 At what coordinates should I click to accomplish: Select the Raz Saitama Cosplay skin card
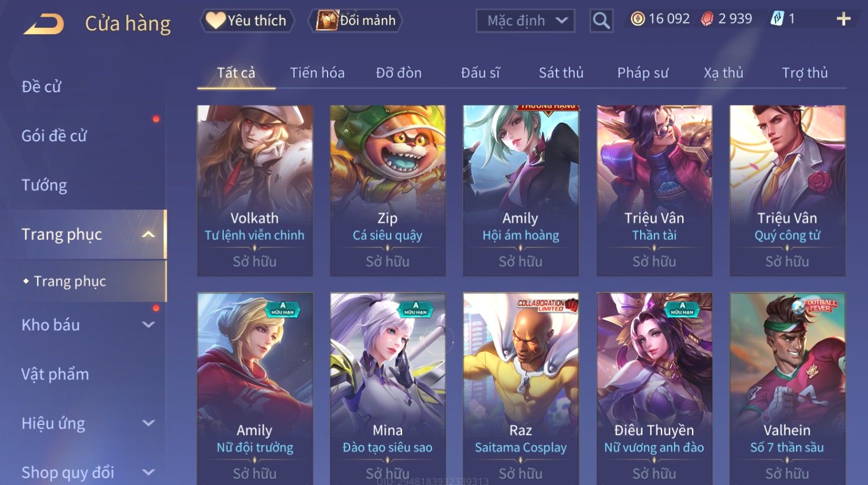pyautogui.click(x=521, y=389)
